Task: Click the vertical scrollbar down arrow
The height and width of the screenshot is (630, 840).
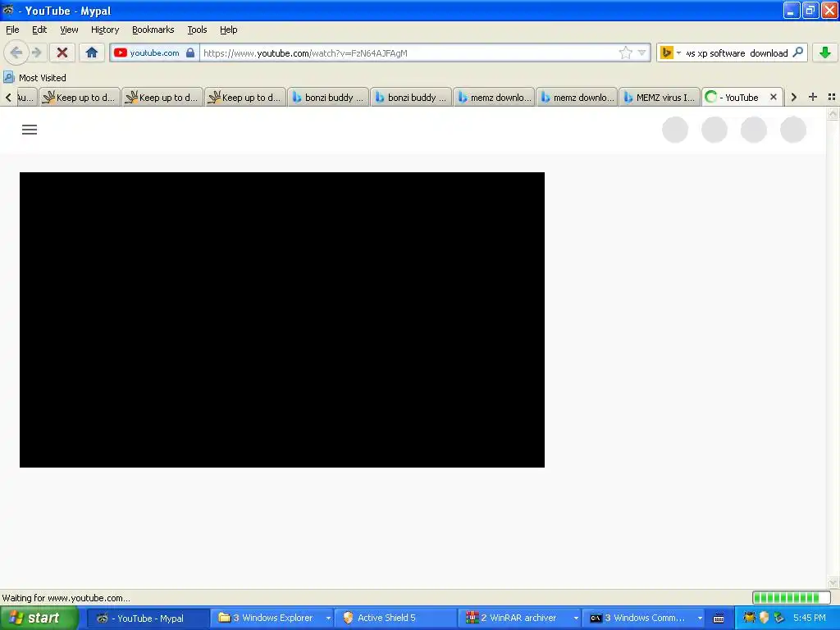Action: coord(833,582)
